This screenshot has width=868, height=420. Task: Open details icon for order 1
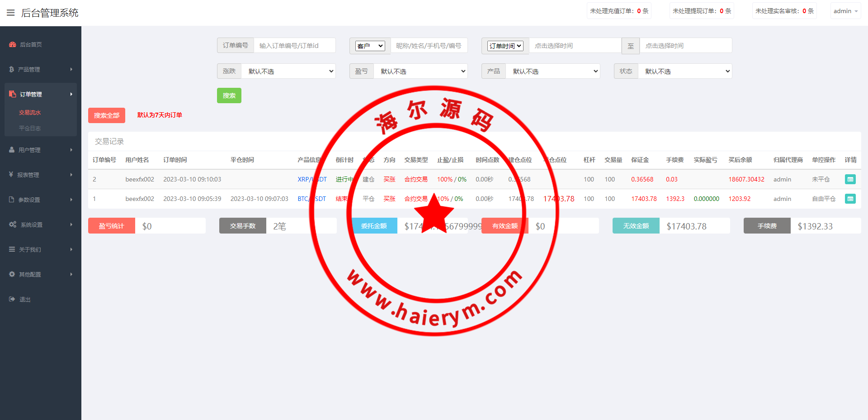point(850,199)
